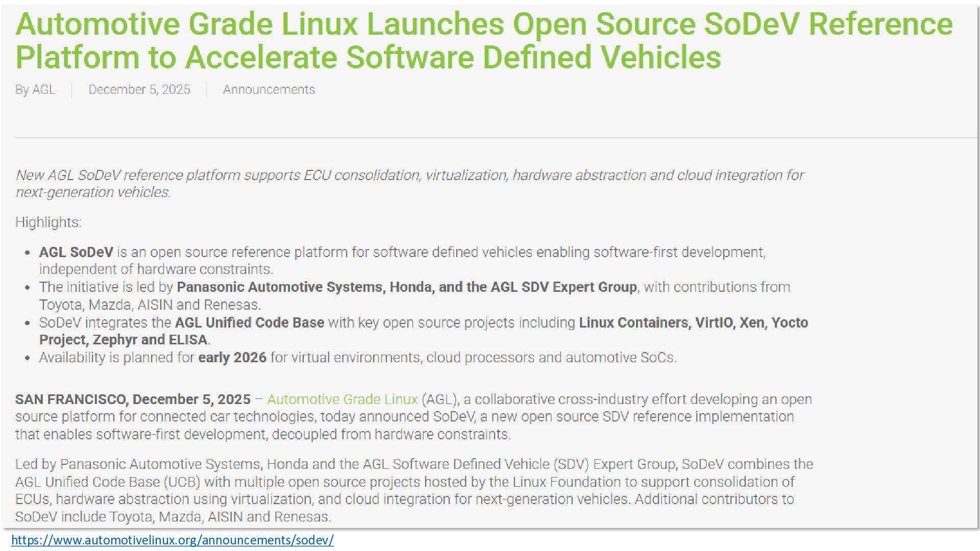Click 'Toyota, Mazda, AISIN and Renesas.' in the second bullet
The image size is (980, 551).
click(150, 305)
